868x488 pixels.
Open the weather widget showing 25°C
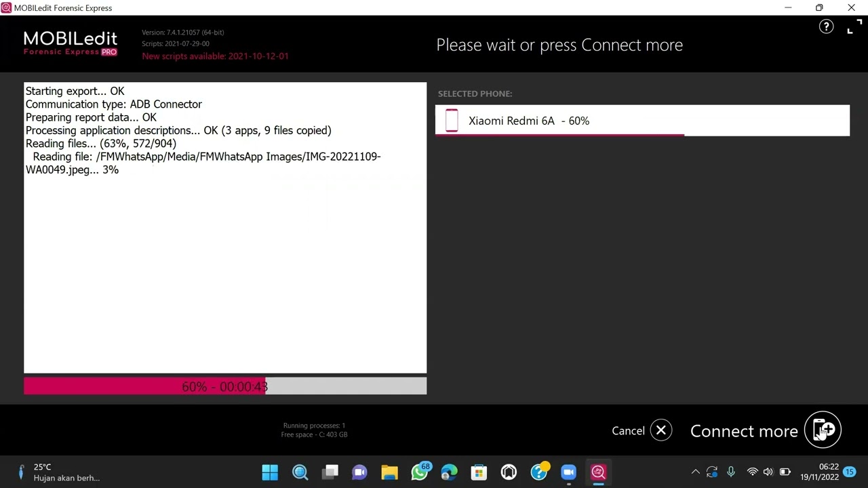[58, 472]
